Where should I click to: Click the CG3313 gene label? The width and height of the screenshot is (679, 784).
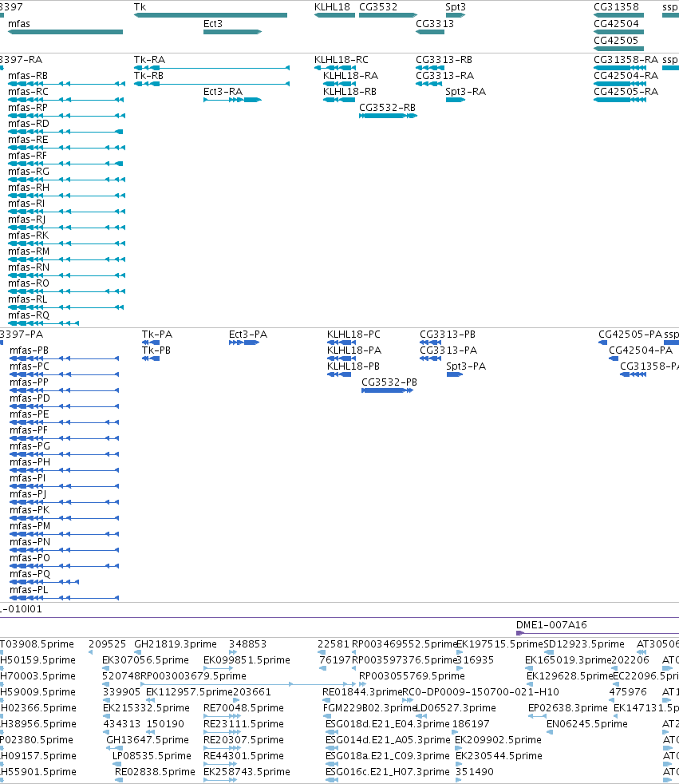(x=435, y=23)
